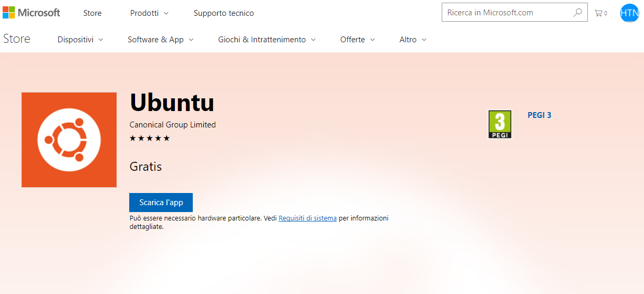
Task: Open the HTN account avatar
Action: (x=630, y=13)
